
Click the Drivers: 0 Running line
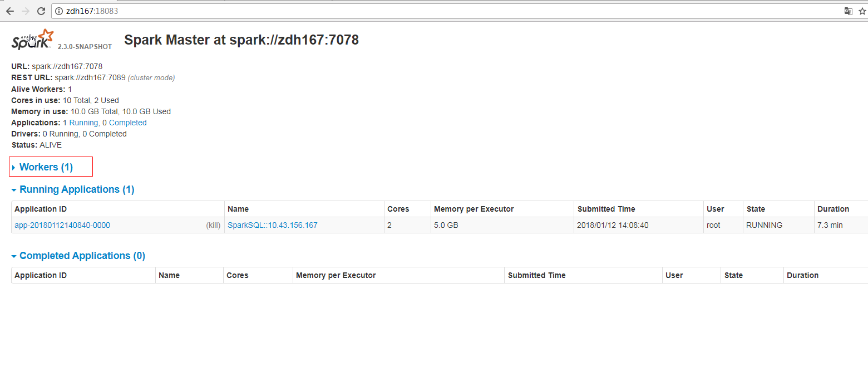[x=69, y=134]
